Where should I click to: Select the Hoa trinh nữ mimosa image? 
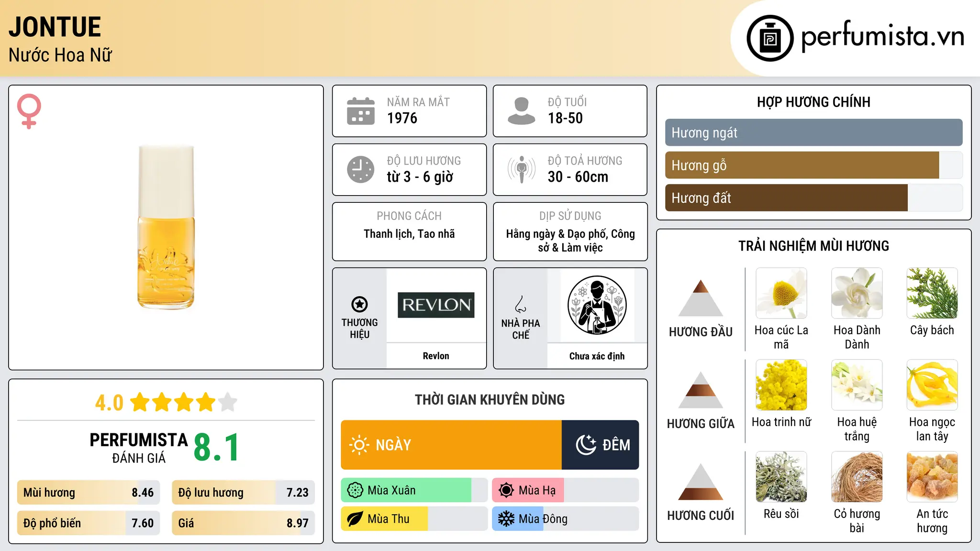pos(781,385)
